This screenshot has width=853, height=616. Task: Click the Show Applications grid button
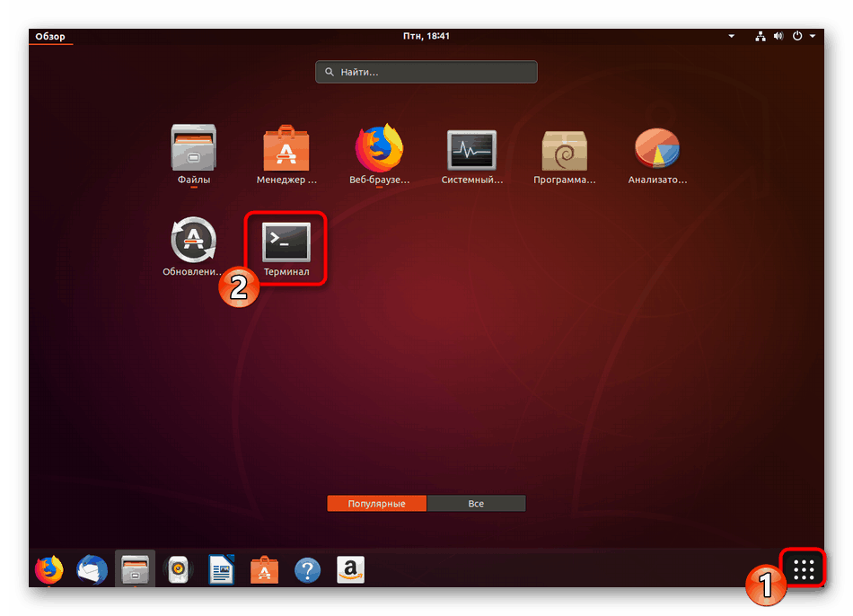803,568
